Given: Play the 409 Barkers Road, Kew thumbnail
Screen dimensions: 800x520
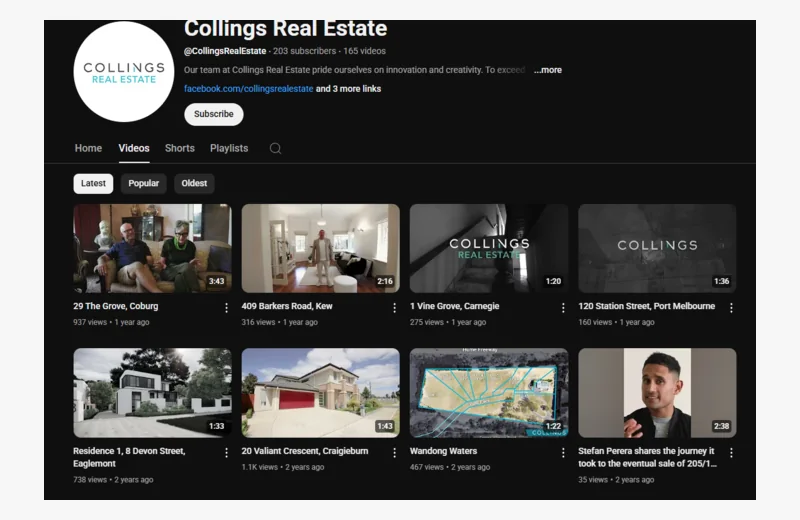Looking at the screenshot, I should (320, 249).
